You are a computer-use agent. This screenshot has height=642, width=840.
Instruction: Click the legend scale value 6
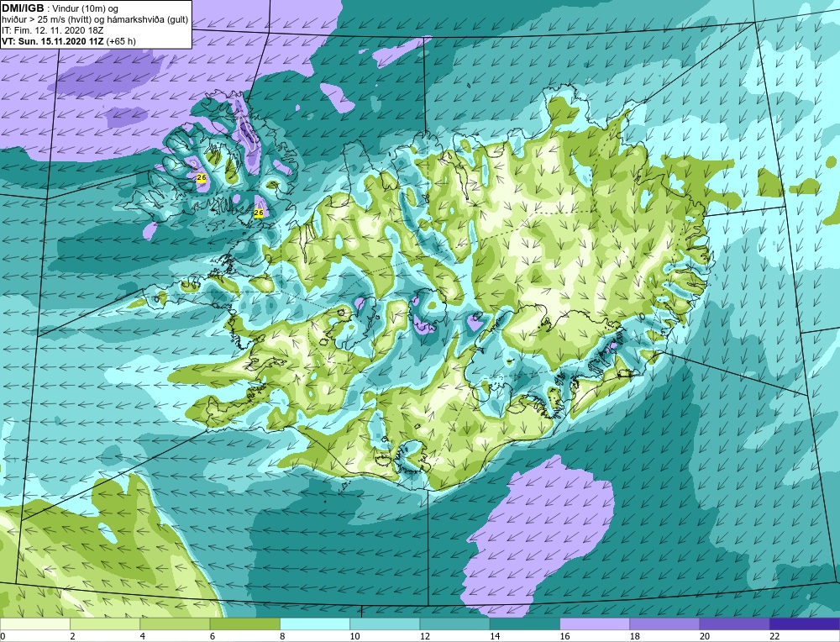pyautogui.click(x=213, y=636)
